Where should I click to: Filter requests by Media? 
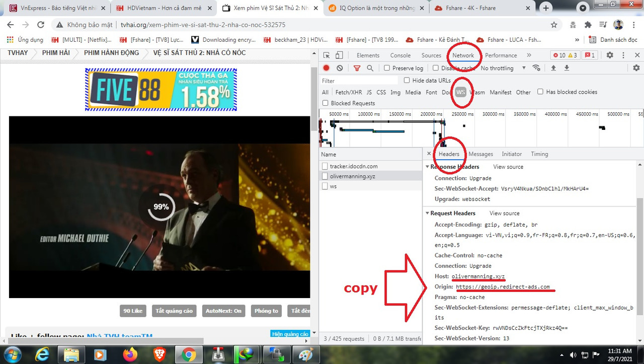coord(413,92)
